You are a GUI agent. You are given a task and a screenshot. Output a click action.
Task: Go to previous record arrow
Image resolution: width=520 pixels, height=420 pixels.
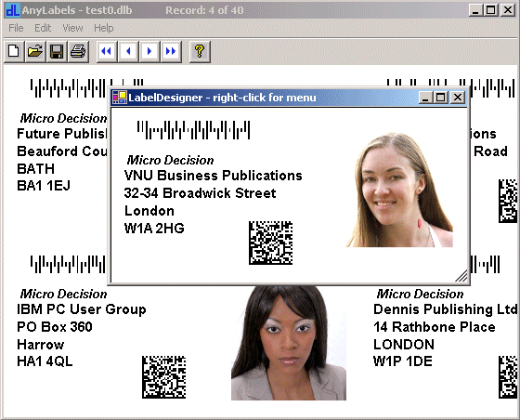click(x=128, y=51)
